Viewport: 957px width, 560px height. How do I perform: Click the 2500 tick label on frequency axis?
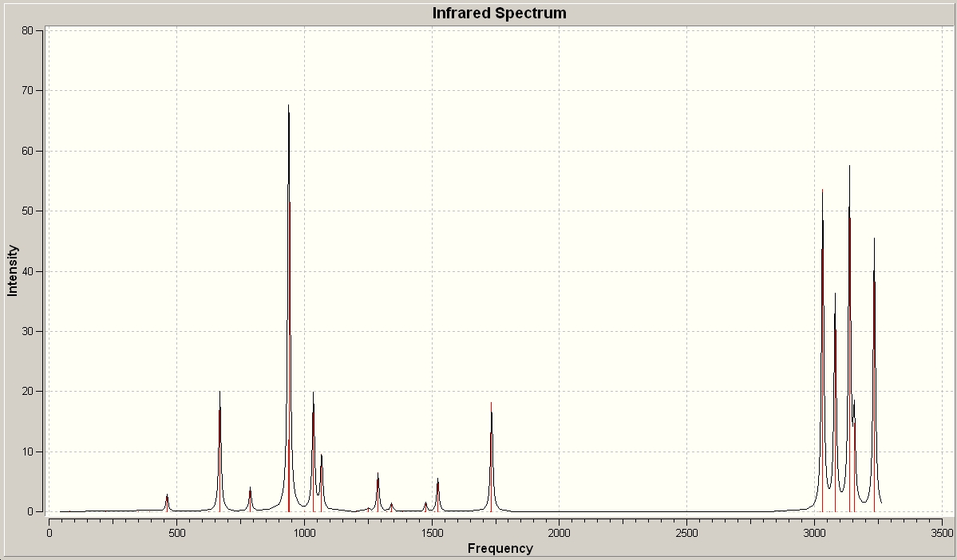(x=686, y=533)
